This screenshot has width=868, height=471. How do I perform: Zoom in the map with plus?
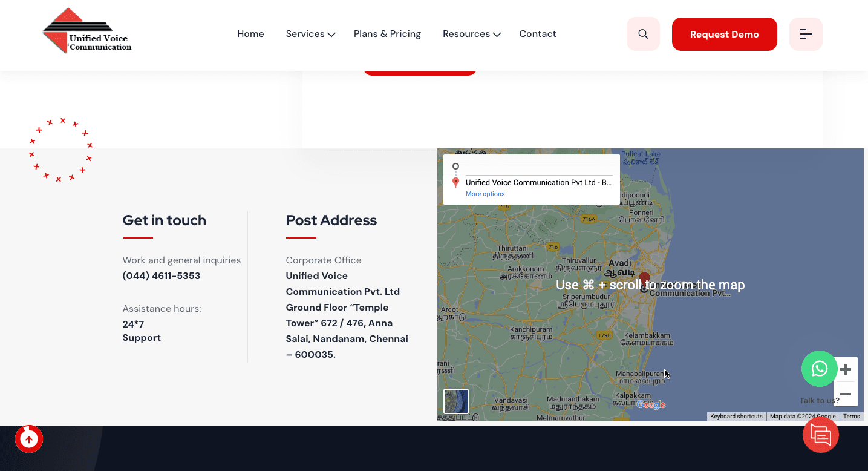(846, 369)
